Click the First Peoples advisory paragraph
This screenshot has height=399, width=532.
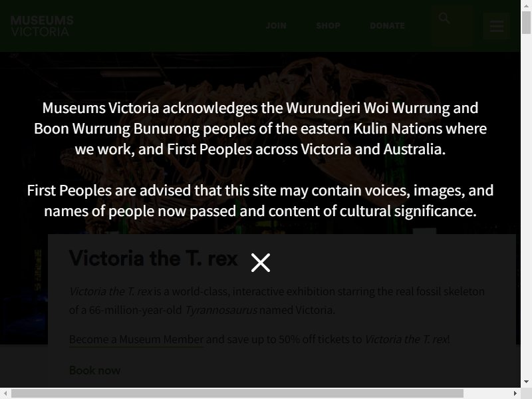[260, 201]
